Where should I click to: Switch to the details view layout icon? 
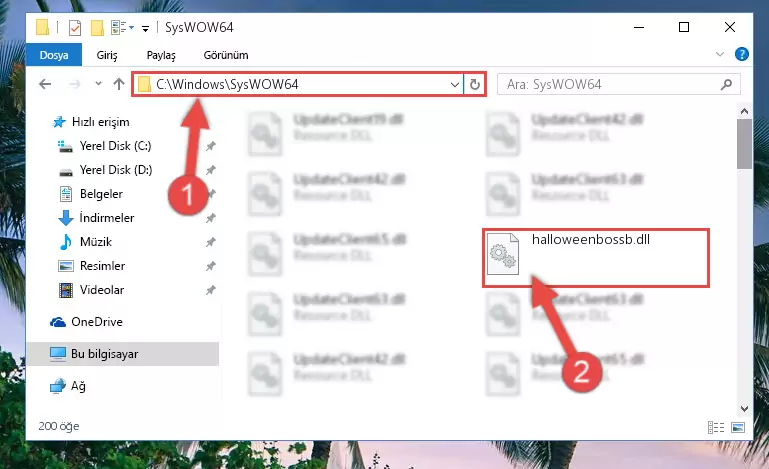(716, 427)
